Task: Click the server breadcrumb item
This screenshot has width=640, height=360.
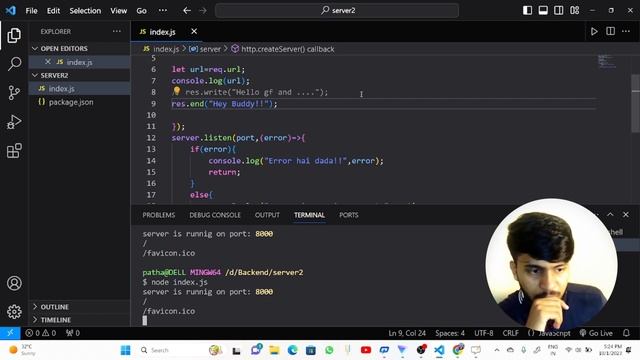Action: 205,49
